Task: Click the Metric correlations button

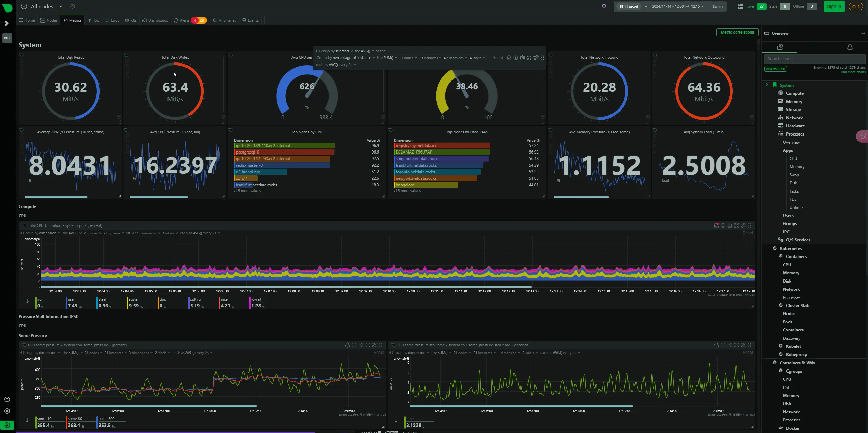Action: [x=737, y=32]
